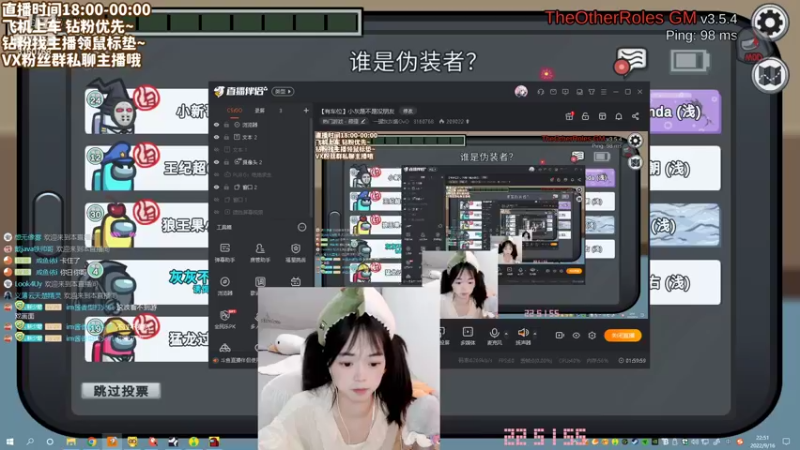Screen dimensions: 800x450
Task: Toggle visibility eye of 窗口 2 source
Action: click(216, 187)
